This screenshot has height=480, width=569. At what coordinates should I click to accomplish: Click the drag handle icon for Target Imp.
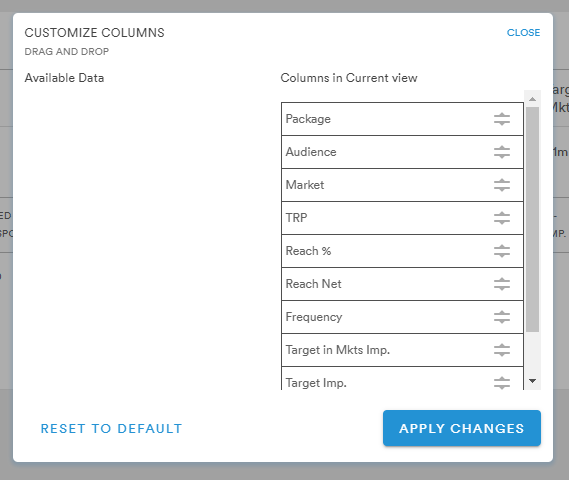tap(502, 383)
